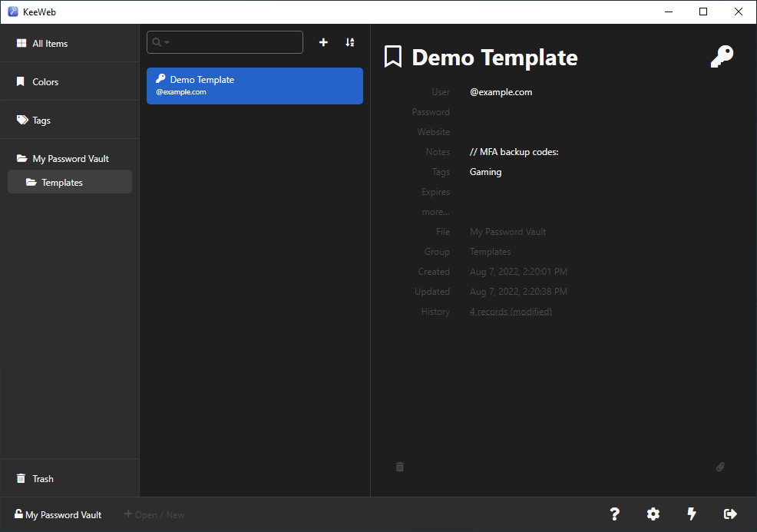Select the Templates group in sidebar
This screenshot has height=532, width=757.
(x=70, y=182)
